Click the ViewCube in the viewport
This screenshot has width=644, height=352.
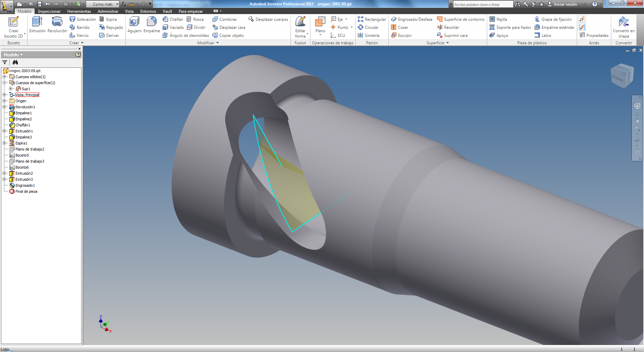[622, 76]
